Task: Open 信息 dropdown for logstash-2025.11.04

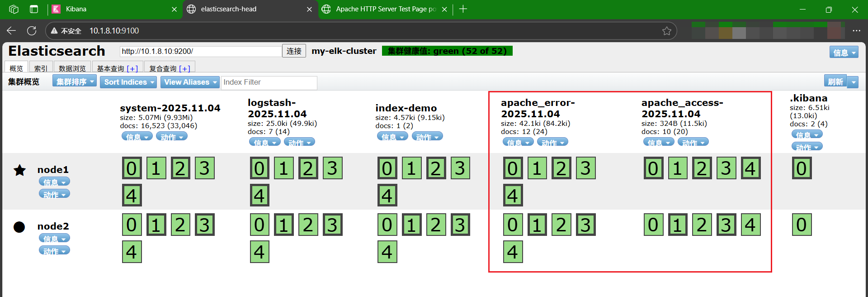Action: pos(265,142)
